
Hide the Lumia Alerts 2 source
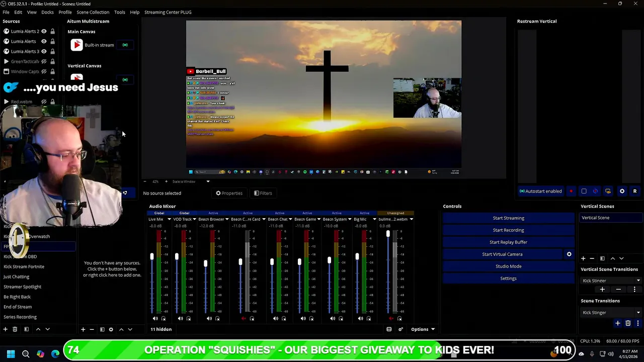pyautogui.click(x=44, y=31)
